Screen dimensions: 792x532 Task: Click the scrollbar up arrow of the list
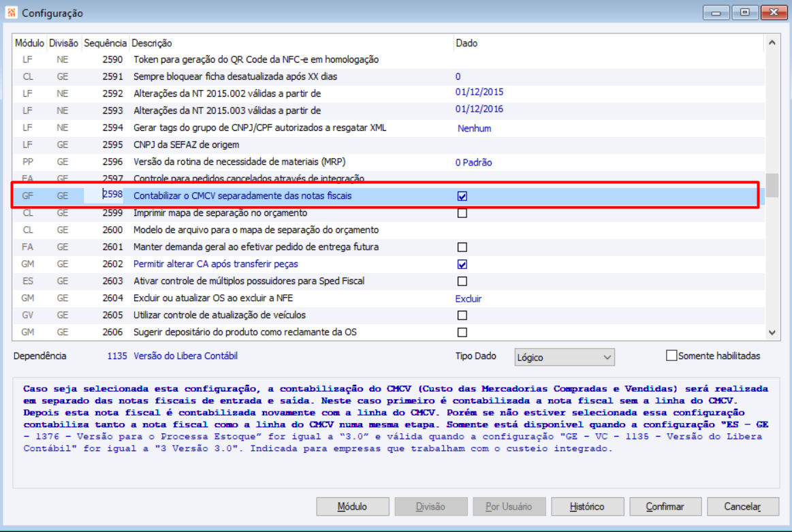(772, 43)
